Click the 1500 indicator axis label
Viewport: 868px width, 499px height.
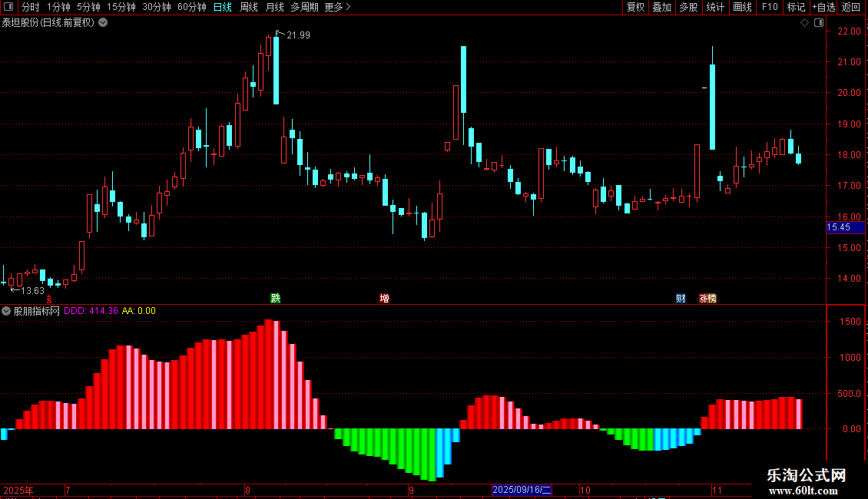click(x=850, y=322)
